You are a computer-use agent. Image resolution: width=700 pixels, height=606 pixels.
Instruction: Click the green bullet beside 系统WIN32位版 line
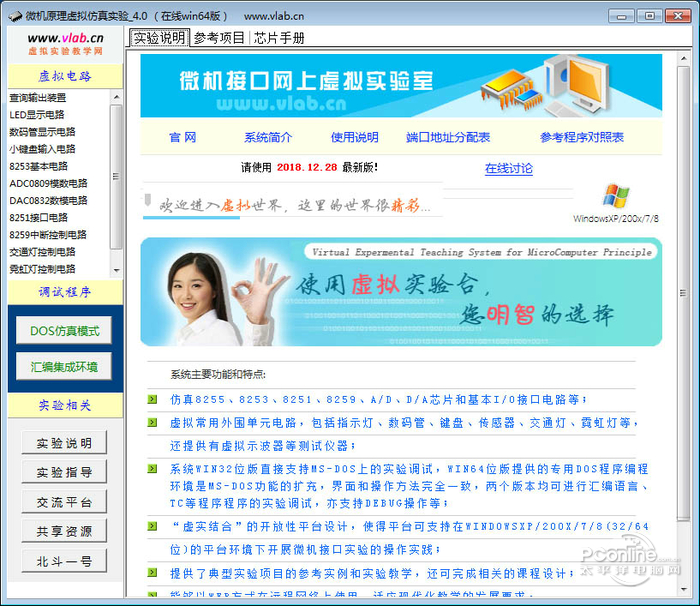[x=152, y=468]
